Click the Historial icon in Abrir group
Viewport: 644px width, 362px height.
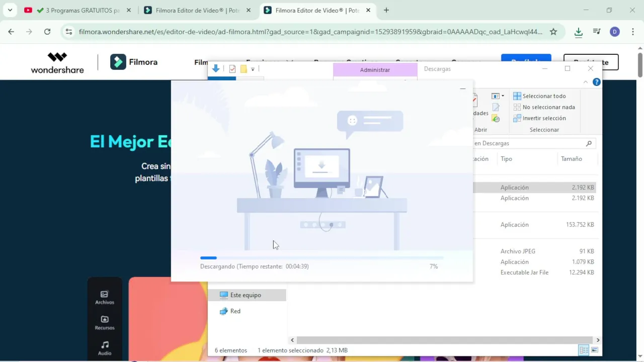tap(496, 119)
